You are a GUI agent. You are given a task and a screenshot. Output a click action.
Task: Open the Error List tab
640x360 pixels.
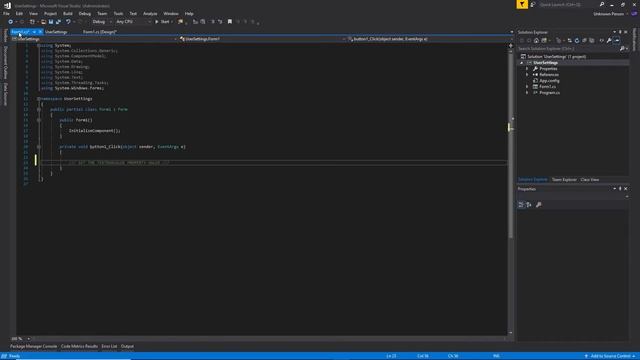click(x=109, y=347)
